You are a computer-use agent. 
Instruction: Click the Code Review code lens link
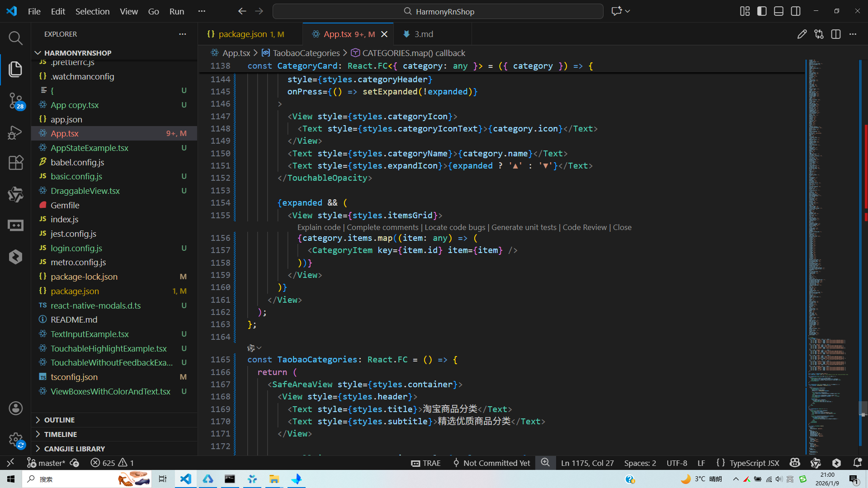point(584,227)
